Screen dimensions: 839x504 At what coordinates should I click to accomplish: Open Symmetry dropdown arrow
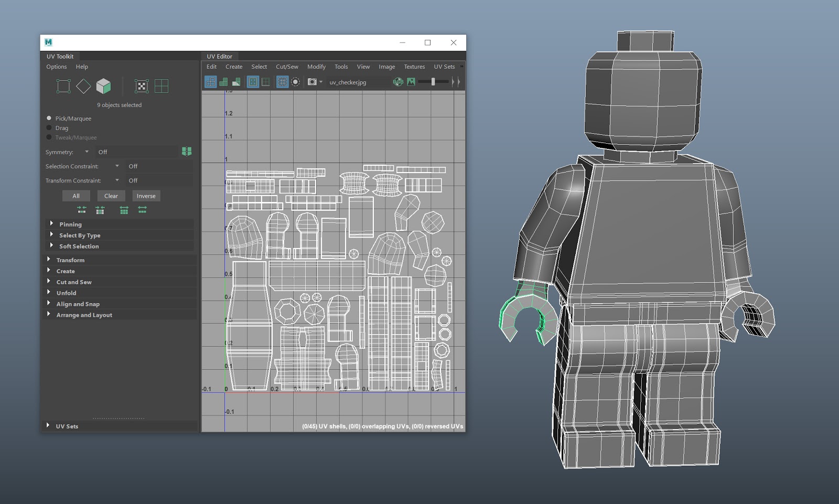(x=87, y=152)
